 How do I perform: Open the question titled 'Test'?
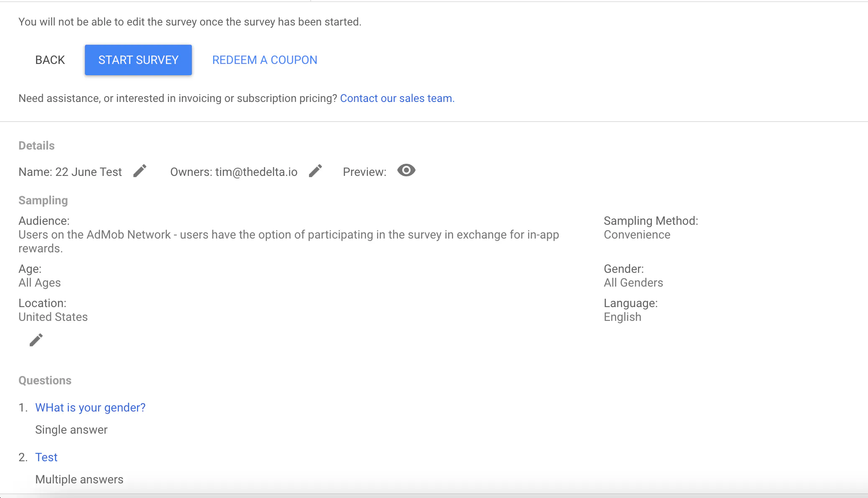[46, 457]
